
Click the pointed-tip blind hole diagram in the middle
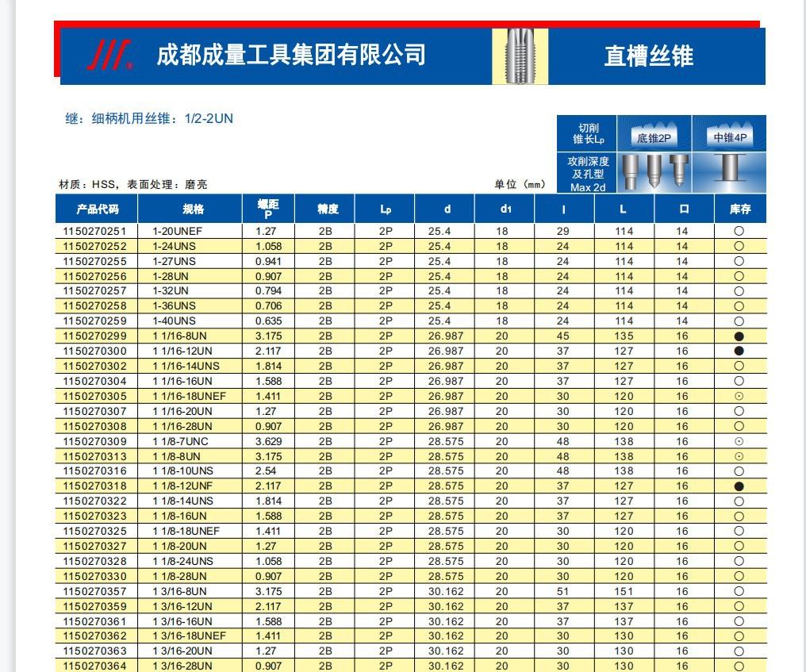click(654, 171)
